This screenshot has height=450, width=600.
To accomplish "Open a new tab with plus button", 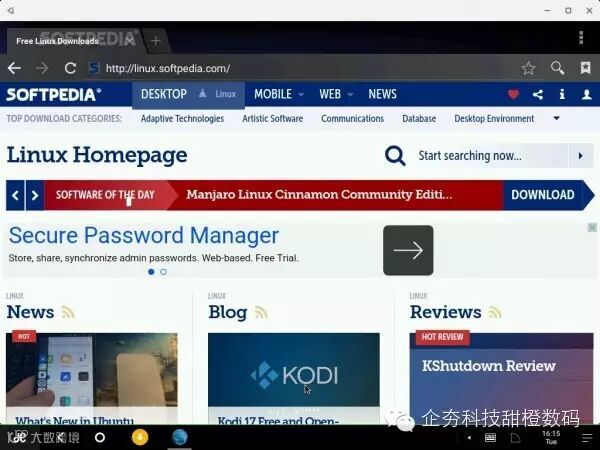I will click(x=155, y=41).
